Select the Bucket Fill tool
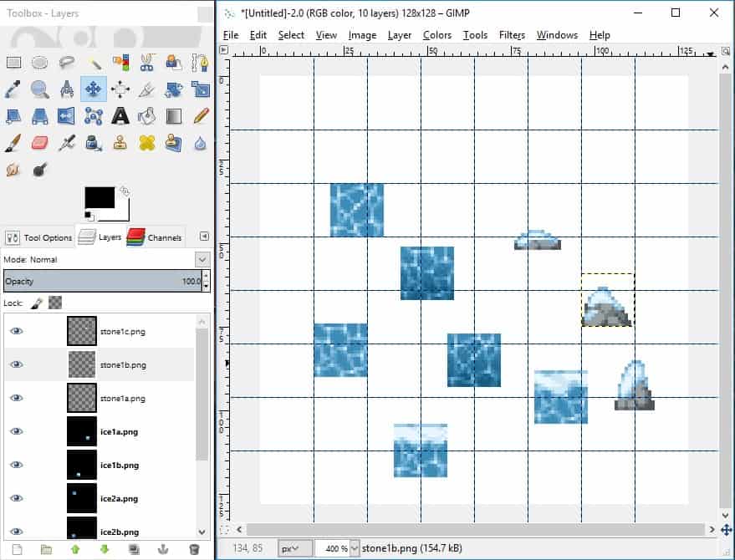 146,115
